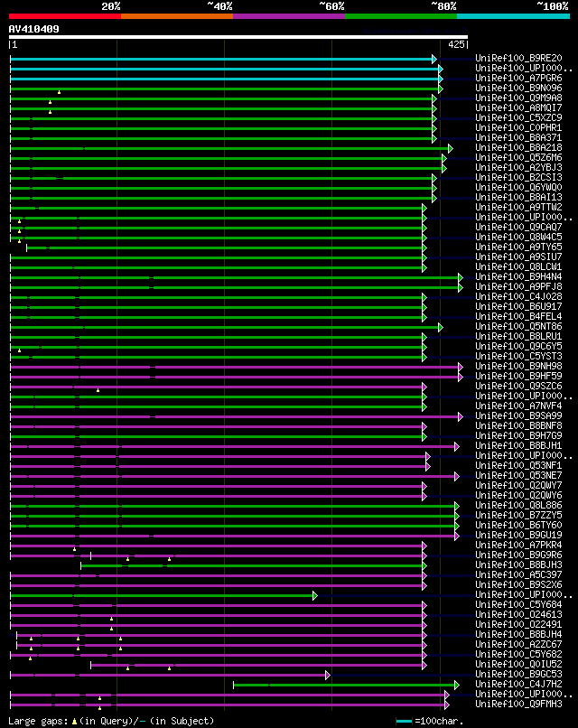Click the yellow gap marker under UniRef100_O24613 bar
Viewport: 578px width, 728px height.
(111, 619)
